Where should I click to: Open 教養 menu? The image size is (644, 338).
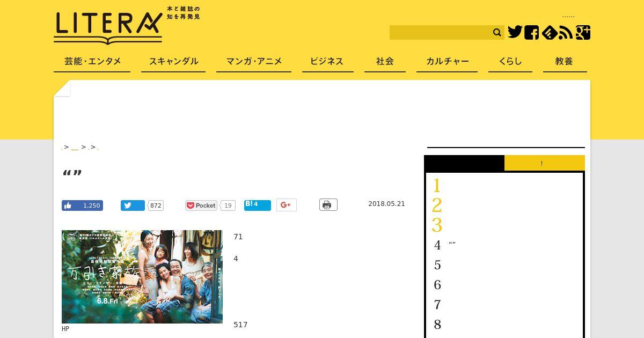coord(564,61)
